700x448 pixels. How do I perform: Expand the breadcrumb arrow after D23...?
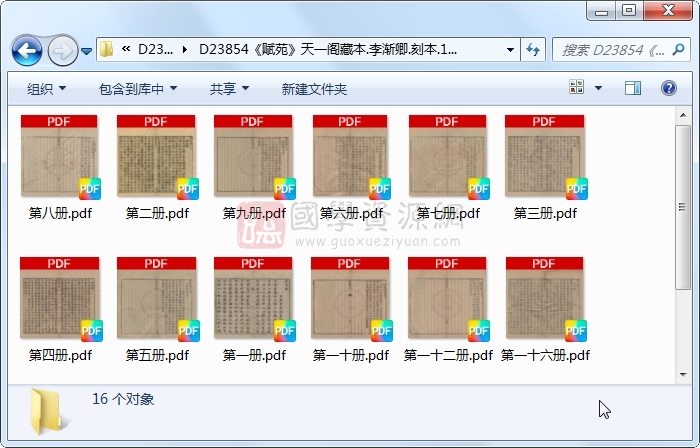[185, 50]
